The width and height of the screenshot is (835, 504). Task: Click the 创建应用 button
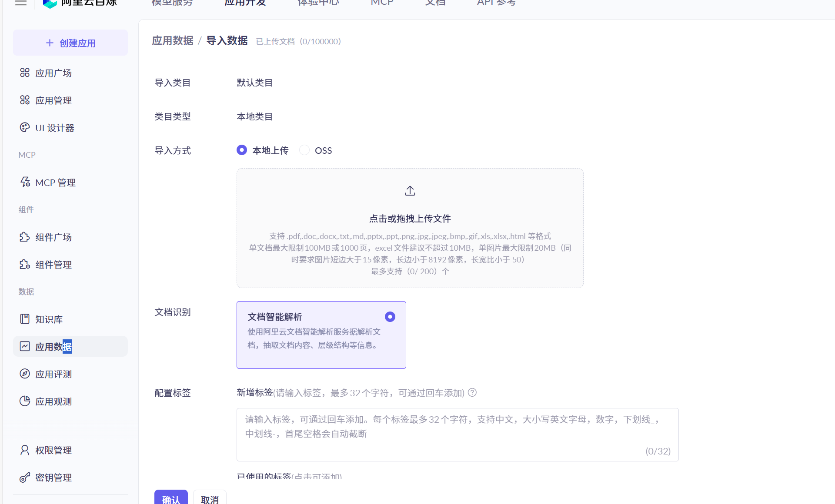[70, 43]
